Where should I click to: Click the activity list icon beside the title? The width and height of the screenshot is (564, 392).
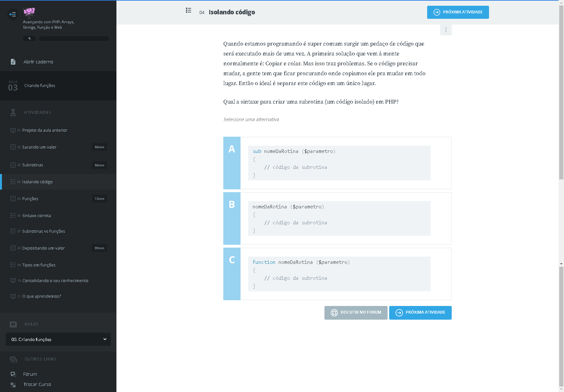189,11
